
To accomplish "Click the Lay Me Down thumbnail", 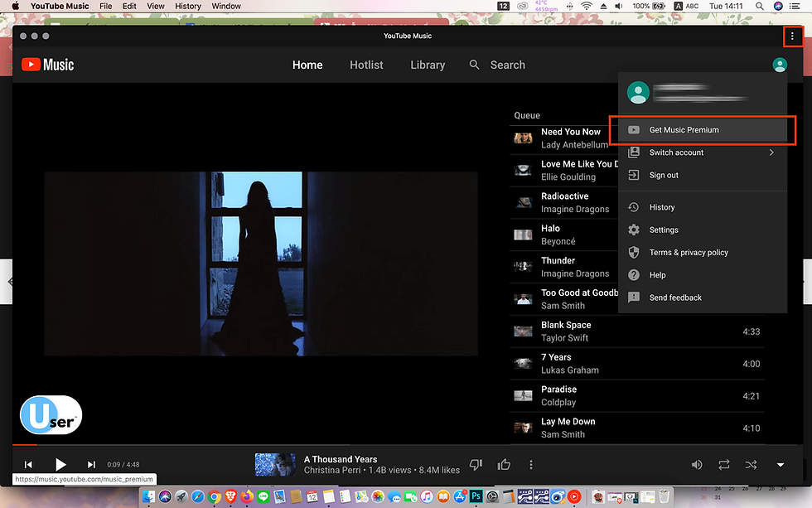I will tap(523, 428).
